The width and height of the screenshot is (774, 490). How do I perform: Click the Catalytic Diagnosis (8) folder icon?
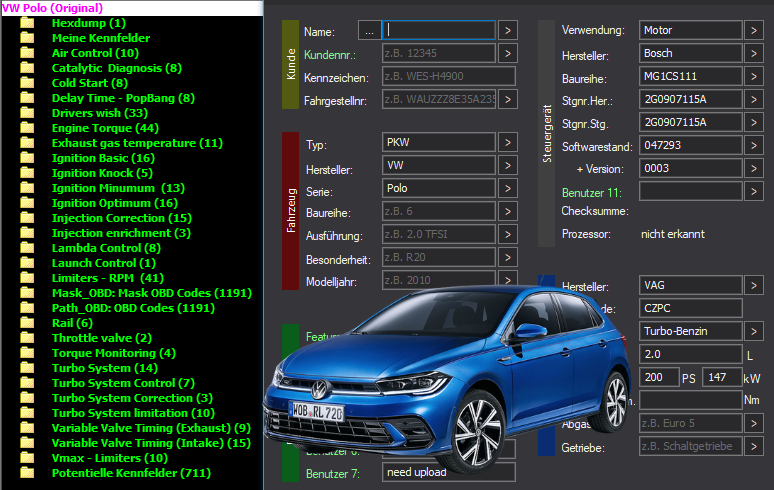coord(27,68)
